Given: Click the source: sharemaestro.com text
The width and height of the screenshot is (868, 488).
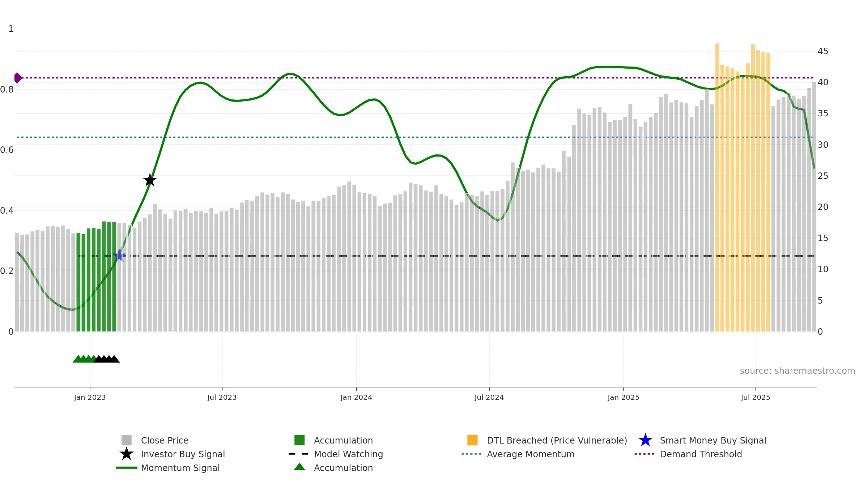Looking at the screenshot, I should (797, 371).
